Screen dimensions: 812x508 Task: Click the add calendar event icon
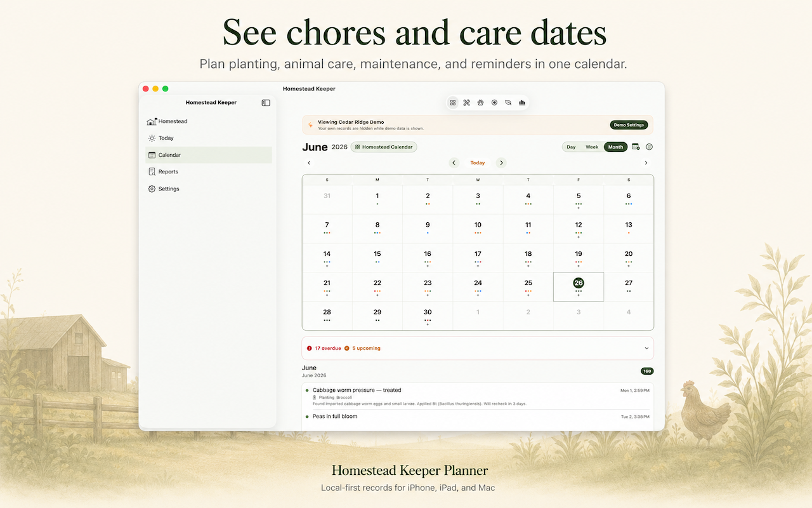tap(636, 147)
